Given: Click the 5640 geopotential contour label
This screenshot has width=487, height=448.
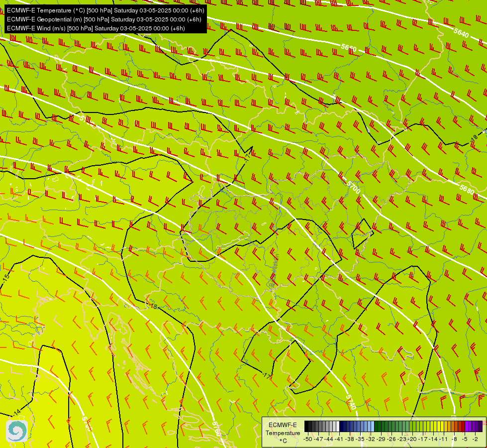Looking at the screenshot, I should coord(461,33).
